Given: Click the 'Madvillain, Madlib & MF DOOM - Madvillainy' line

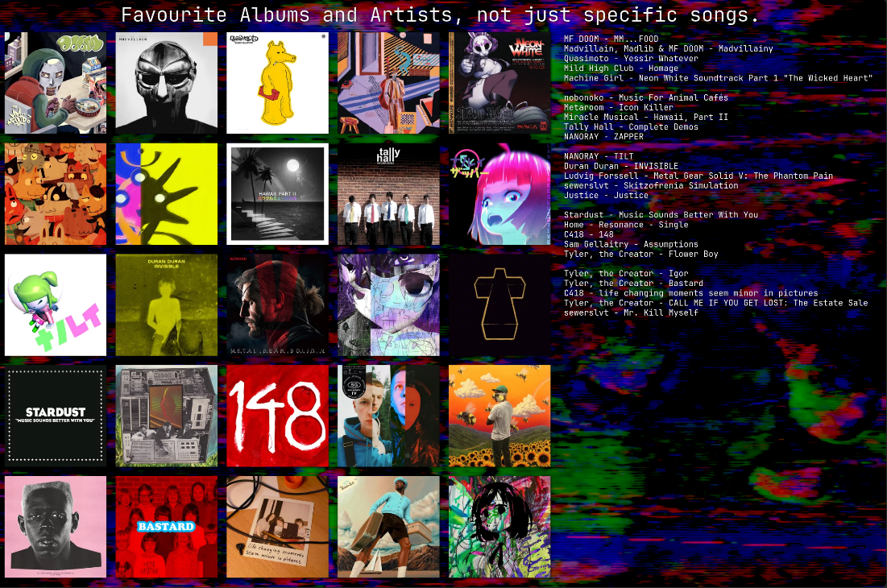Looking at the screenshot, I should pyautogui.click(x=668, y=48).
